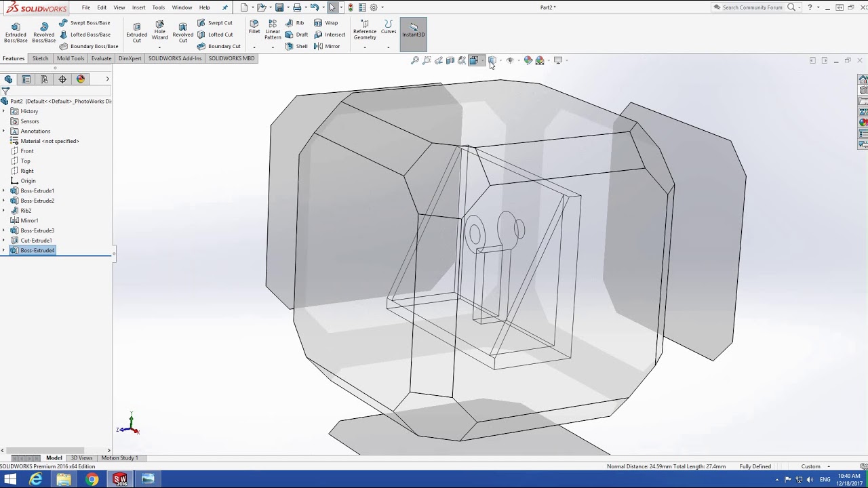The height and width of the screenshot is (488, 868).
Task: Switch to ConfigurationManager panel tab
Action: point(44,79)
